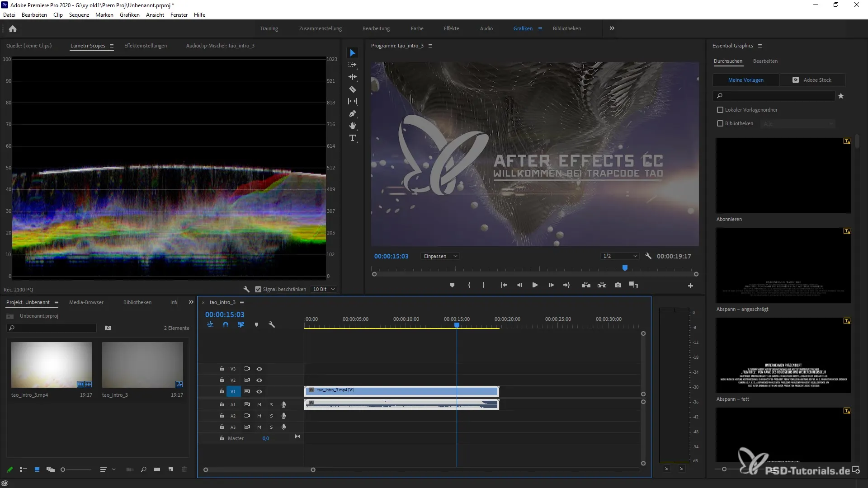Expand workspace overflow chevrons
The image size is (868, 488).
click(x=612, y=28)
